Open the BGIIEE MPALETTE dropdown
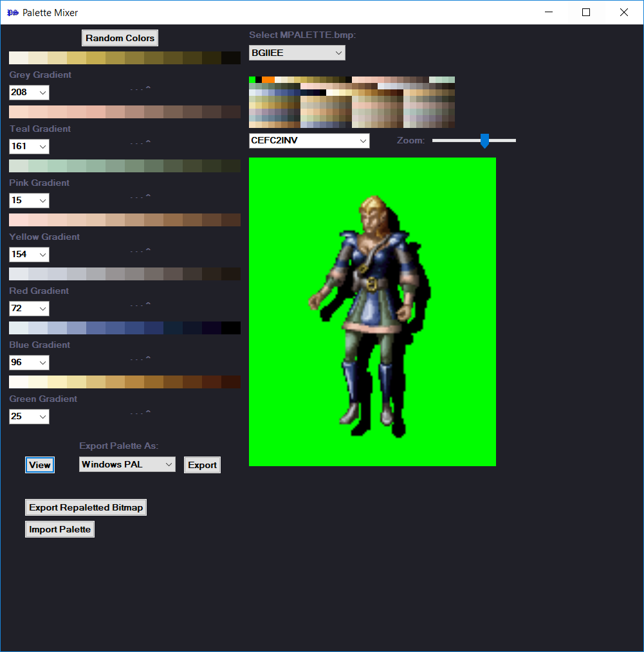644x652 pixels. (297, 53)
